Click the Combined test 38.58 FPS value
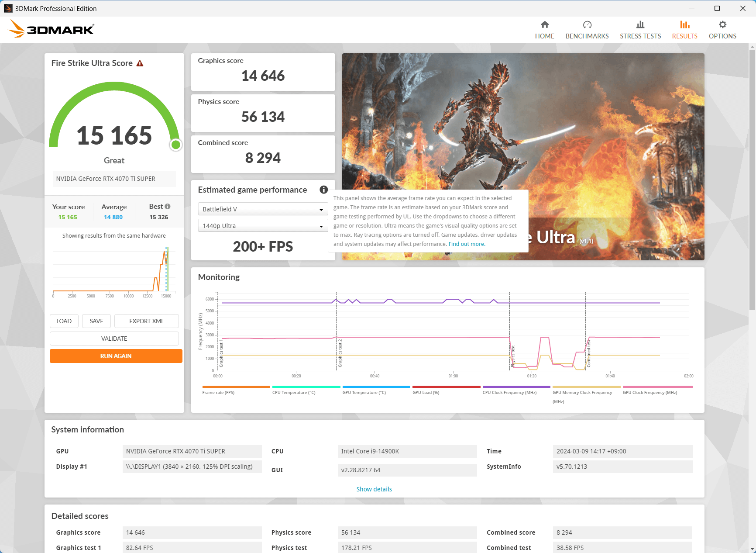The width and height of the screenshot is (756, 553). coord(622,547)
